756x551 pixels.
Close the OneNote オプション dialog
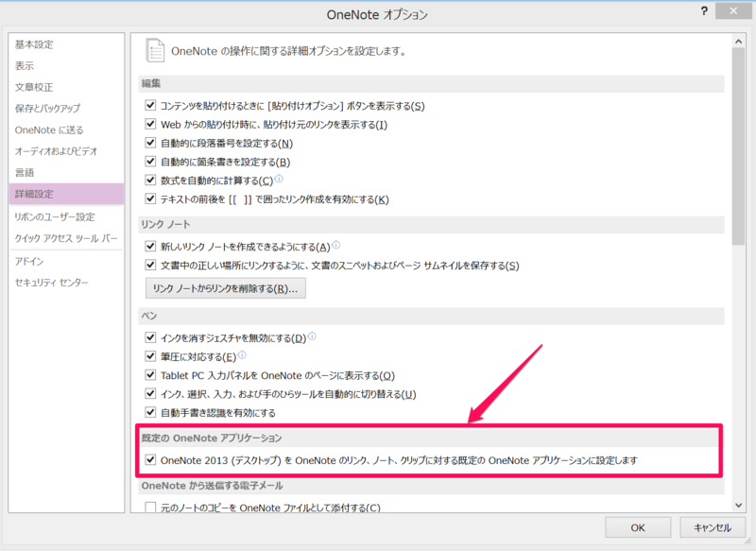point(733,10)
